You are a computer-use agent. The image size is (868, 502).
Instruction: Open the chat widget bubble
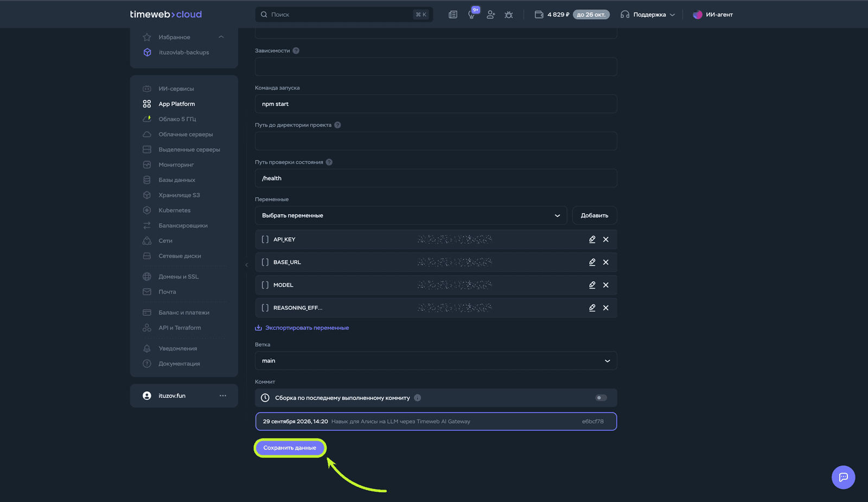point(844,478)
